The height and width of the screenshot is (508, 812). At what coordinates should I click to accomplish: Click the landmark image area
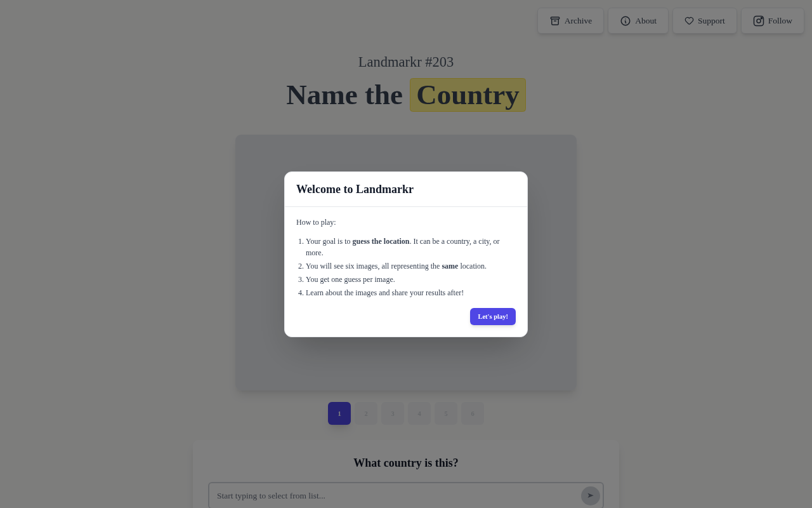(260, 262)
